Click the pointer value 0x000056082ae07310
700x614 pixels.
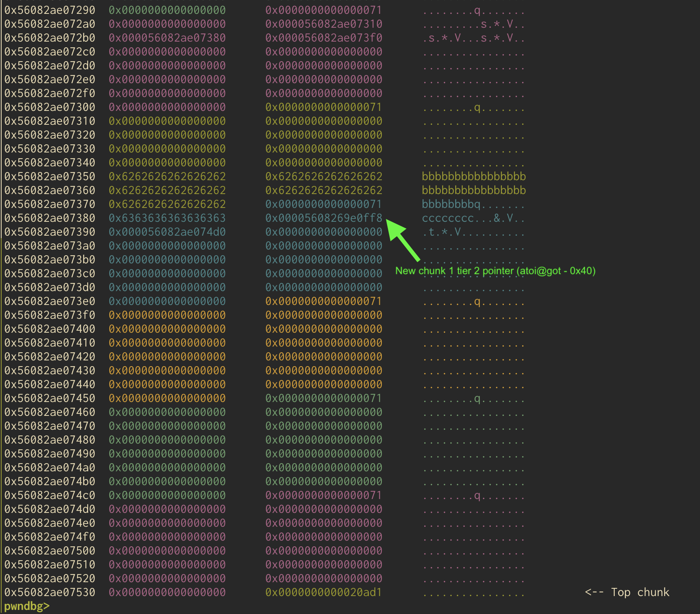click(323, 24)
